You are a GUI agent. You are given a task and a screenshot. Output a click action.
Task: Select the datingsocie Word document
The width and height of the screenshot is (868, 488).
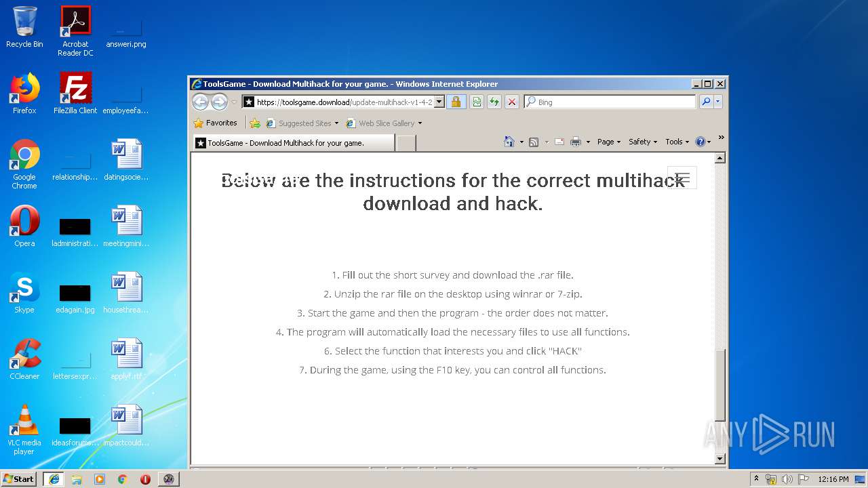[x=126, y=160]
